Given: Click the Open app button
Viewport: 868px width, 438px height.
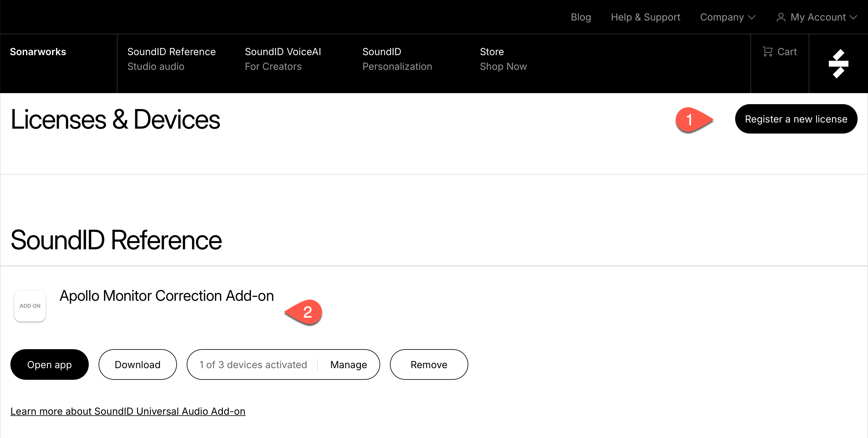Looking at the screenshot, I should coord(50,364).
